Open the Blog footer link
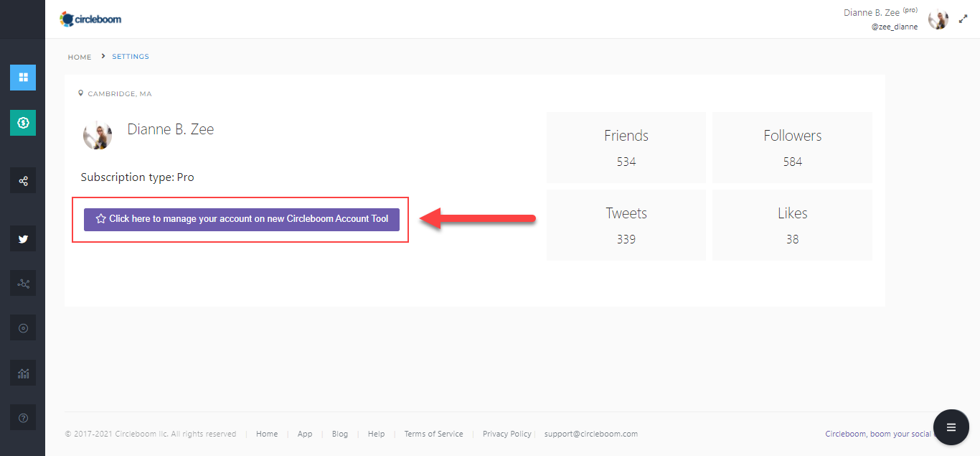The width and height of the screenshot is (980, 456). (x=340, y=434)
